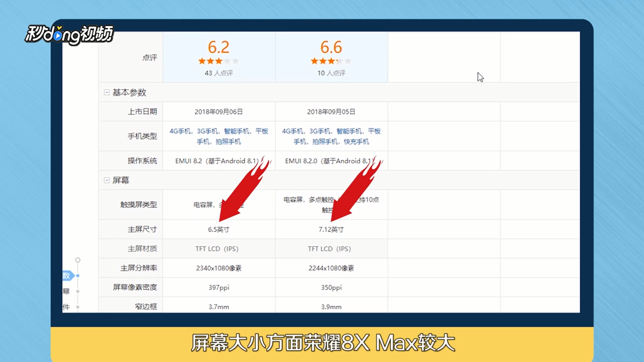Viewport: 644px width, 362px height.
Task: Click the 3.9mm bezel value
Action: pos(331,307)
